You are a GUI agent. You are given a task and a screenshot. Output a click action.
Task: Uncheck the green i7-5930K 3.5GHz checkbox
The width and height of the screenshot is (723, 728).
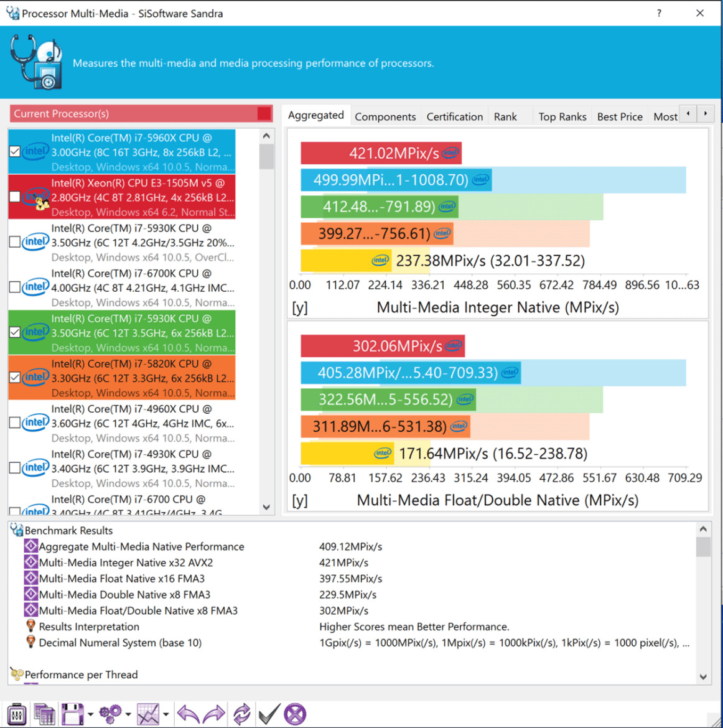pyautogui.click(x=14, y=332)
